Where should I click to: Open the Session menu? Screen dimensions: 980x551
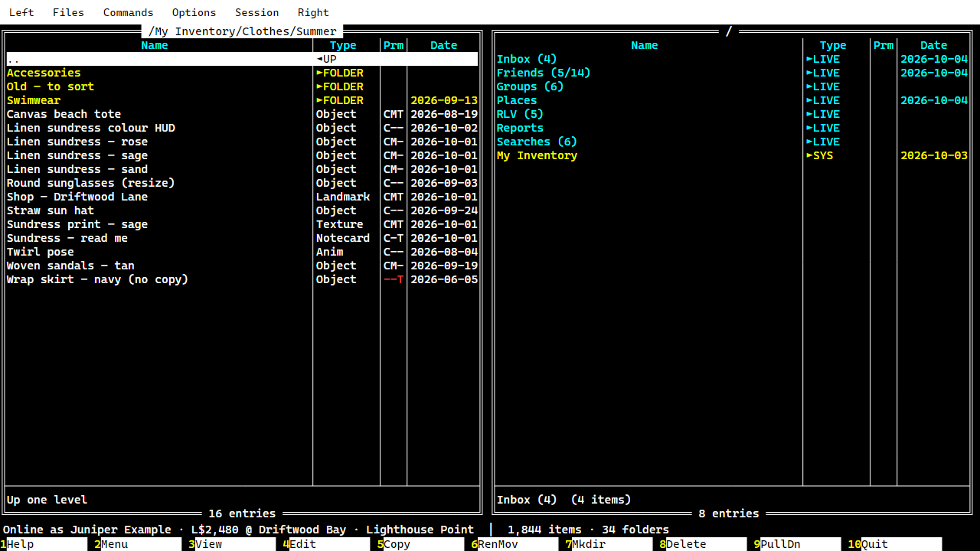pyautogui.click(x=256, y=12)
